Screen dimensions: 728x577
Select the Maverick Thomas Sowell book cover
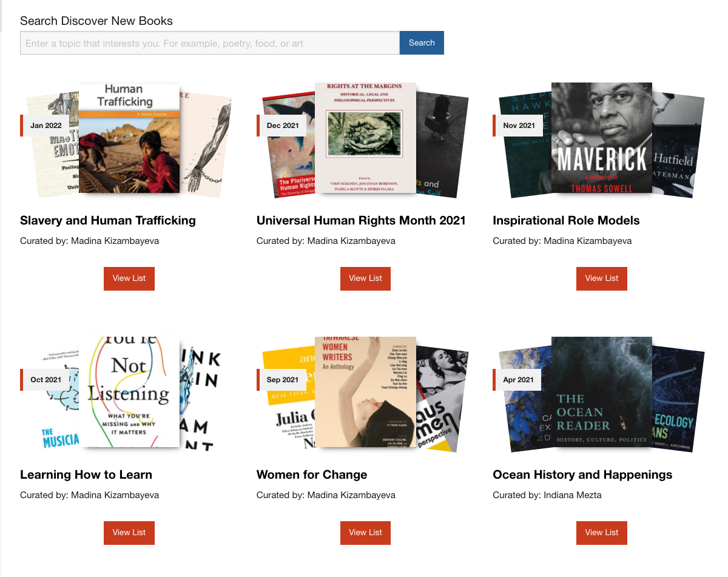[602, 138]
